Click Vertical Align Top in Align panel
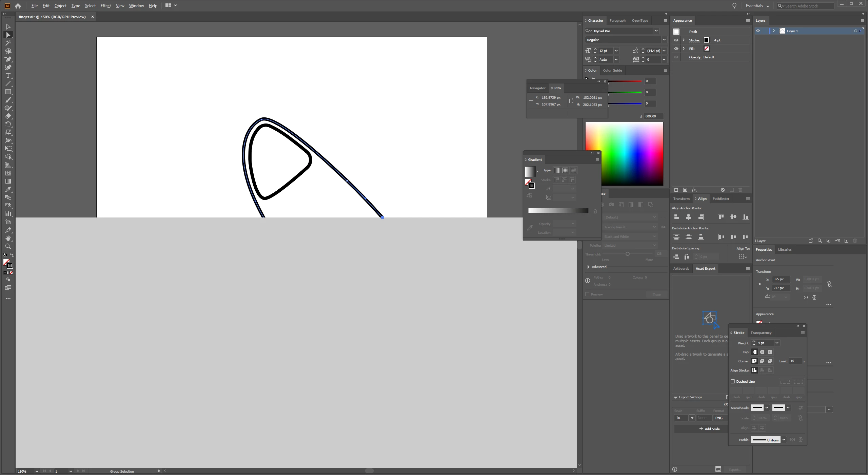Viewport: 868px width, 475px height. point(721,217)
